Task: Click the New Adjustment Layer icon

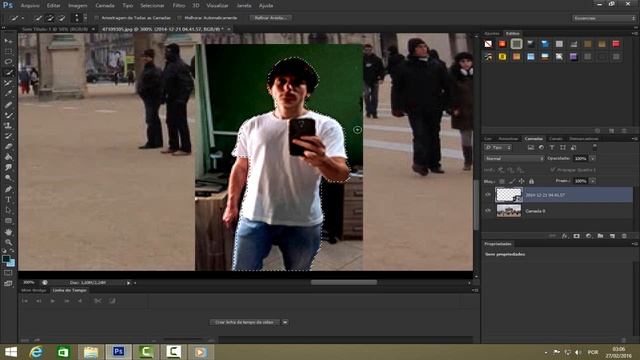Action: (x=588, y=236)
